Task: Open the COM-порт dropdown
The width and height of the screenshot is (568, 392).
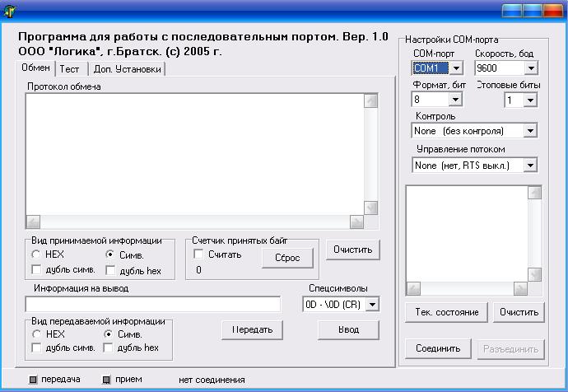Action: (x=456, y=68)
